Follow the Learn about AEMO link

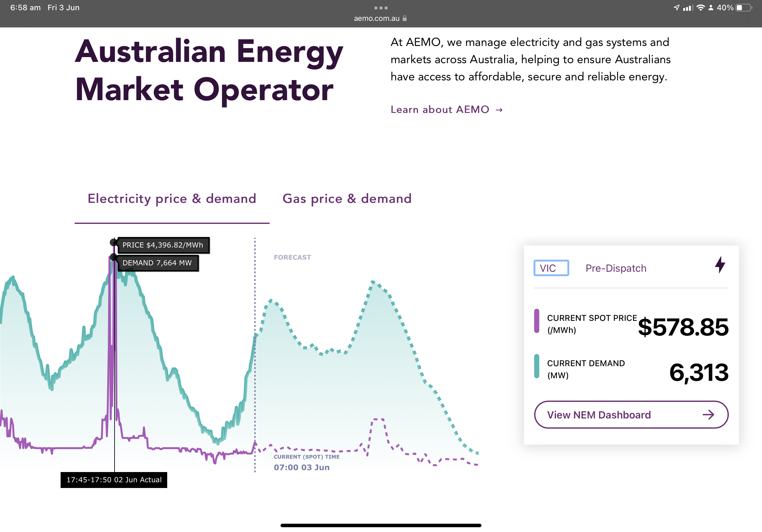click(x=447, y=109)
